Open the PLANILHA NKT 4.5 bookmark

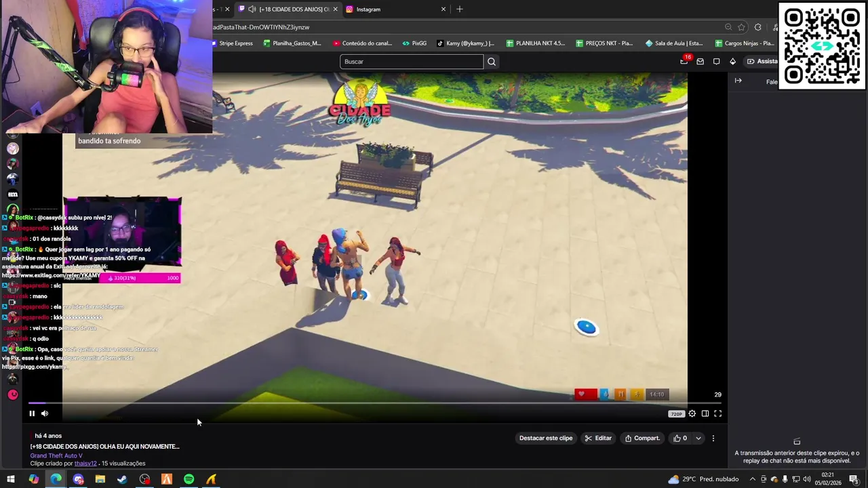[536, 43]
